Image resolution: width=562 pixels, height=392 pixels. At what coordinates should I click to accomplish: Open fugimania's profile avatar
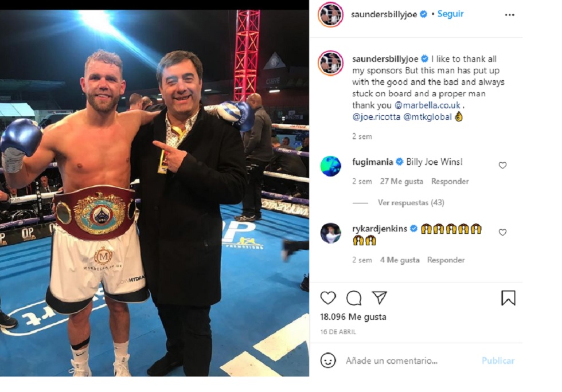point(330,166)
